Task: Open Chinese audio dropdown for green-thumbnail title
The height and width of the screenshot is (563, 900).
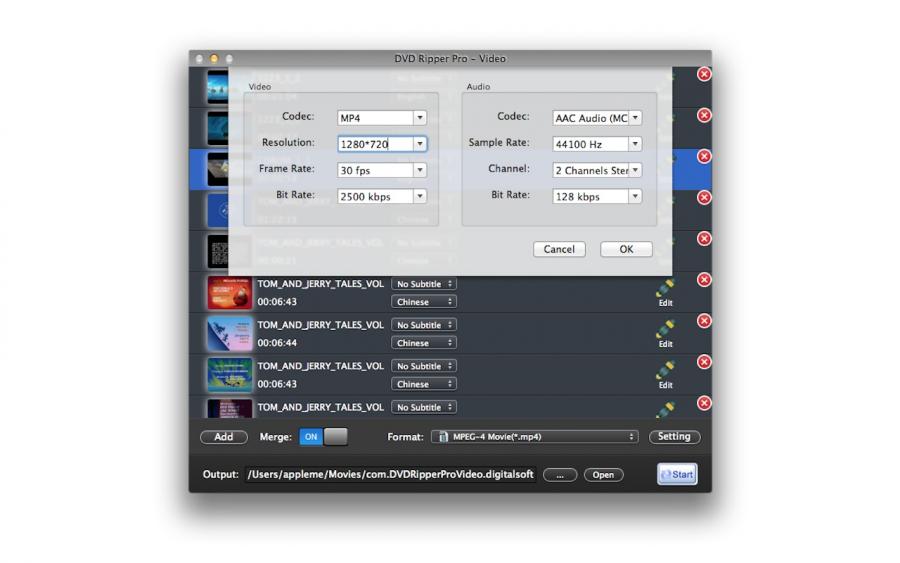Action: pos(424,384)
